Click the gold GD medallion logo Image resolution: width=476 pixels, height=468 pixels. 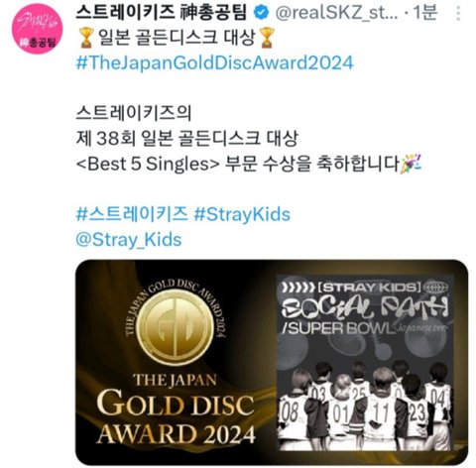pos(175,328)
